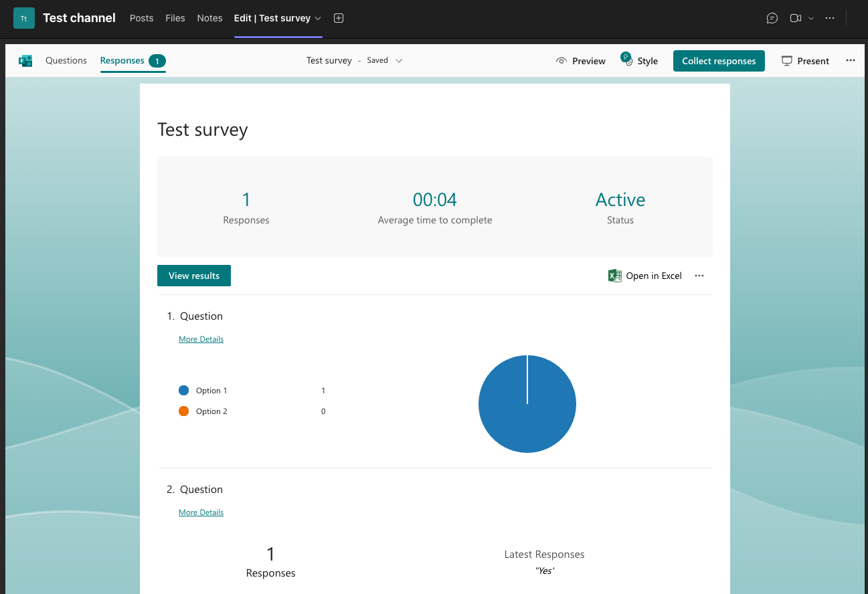Preview the survey form
This screenshot has height=594, width=868.
tap(580, 61)
